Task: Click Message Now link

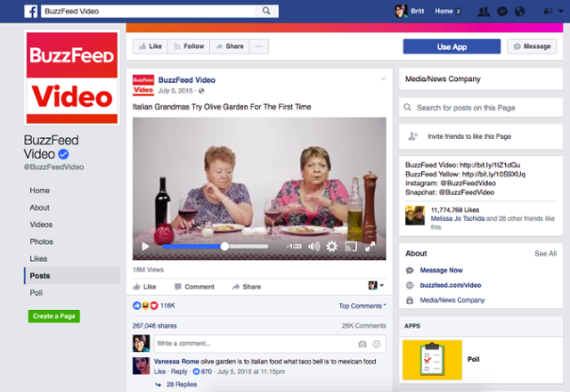Action: point(442,270)
